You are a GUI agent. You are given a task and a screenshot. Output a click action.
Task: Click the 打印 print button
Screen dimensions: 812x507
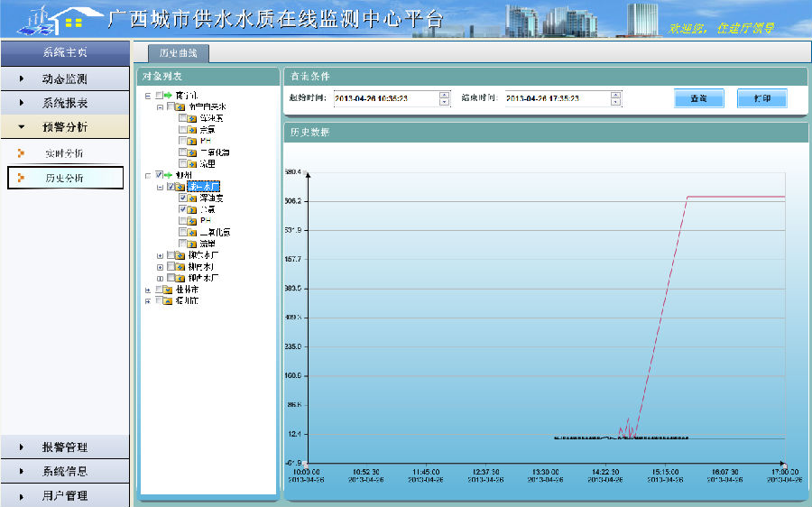[761, 98]
